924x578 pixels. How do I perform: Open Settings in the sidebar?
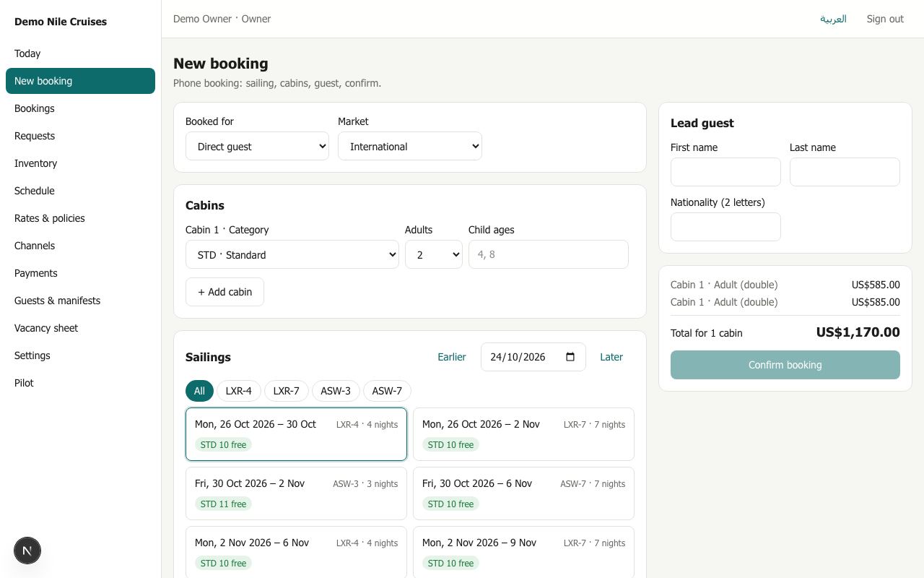click(80, 355)
